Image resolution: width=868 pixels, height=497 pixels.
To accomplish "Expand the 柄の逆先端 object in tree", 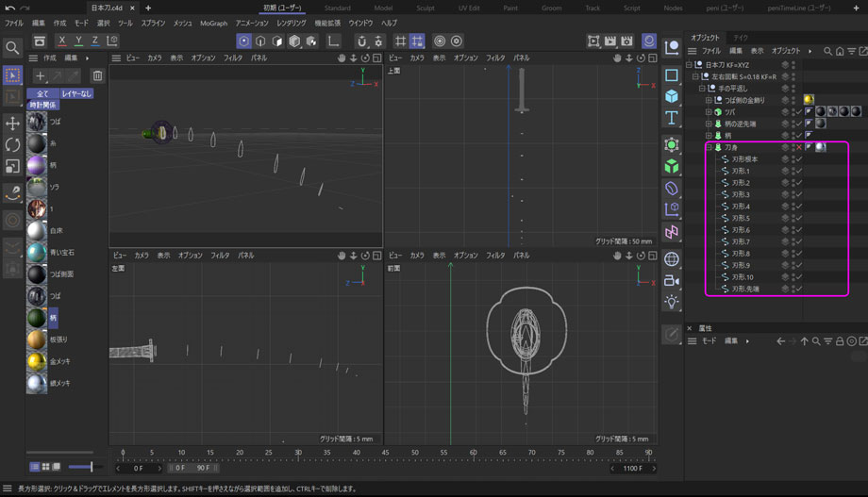I will pyautogui.click(x=709, y=124).
